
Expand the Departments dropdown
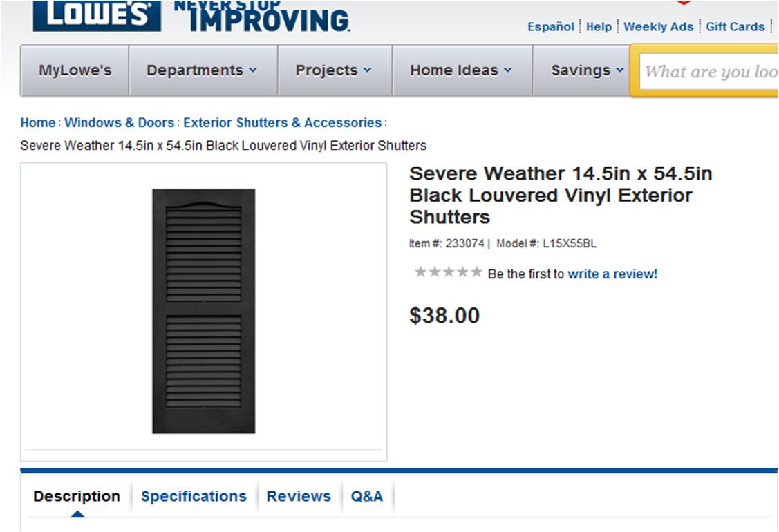(x=202, y=70)
